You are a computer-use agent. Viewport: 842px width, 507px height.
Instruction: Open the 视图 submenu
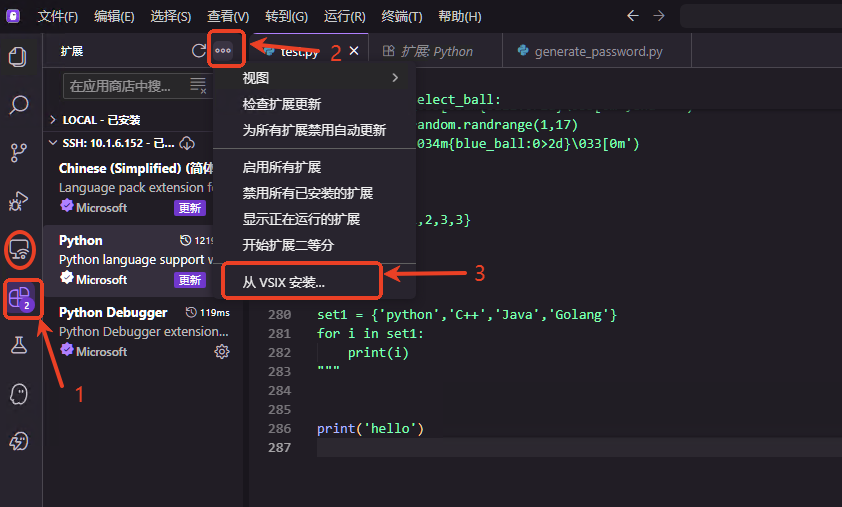pyautogui.click(x=315, y=78)
